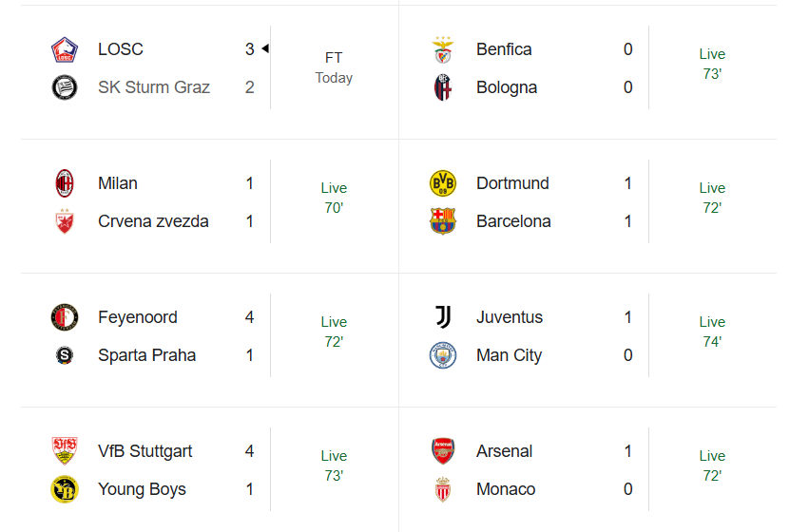
Task: Click the winner arrow beside LOSC score
Action: tap(265, 48)
